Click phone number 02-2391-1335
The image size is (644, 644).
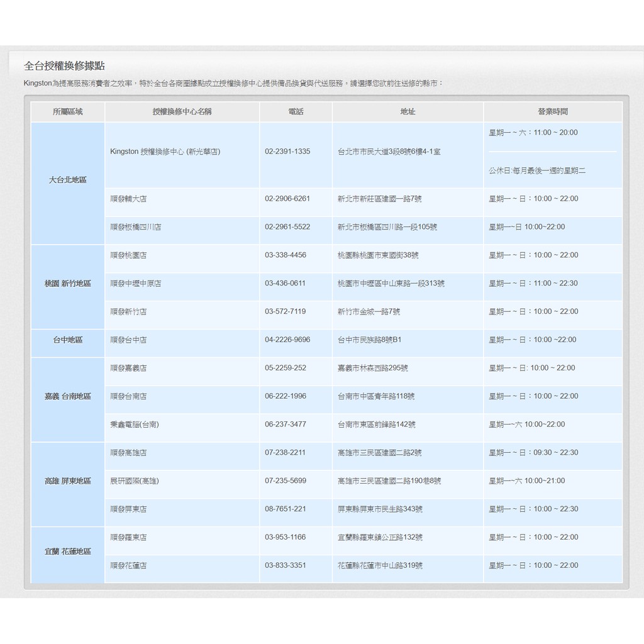coord(287,152)
